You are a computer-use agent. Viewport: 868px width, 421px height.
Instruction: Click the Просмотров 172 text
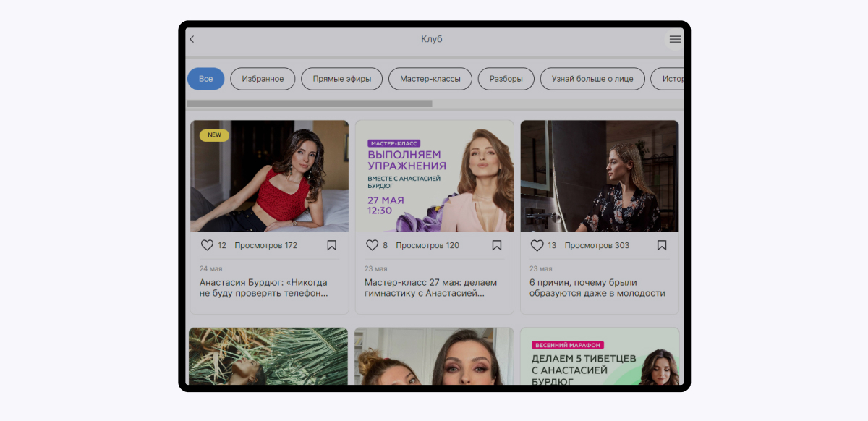point(265,245)
